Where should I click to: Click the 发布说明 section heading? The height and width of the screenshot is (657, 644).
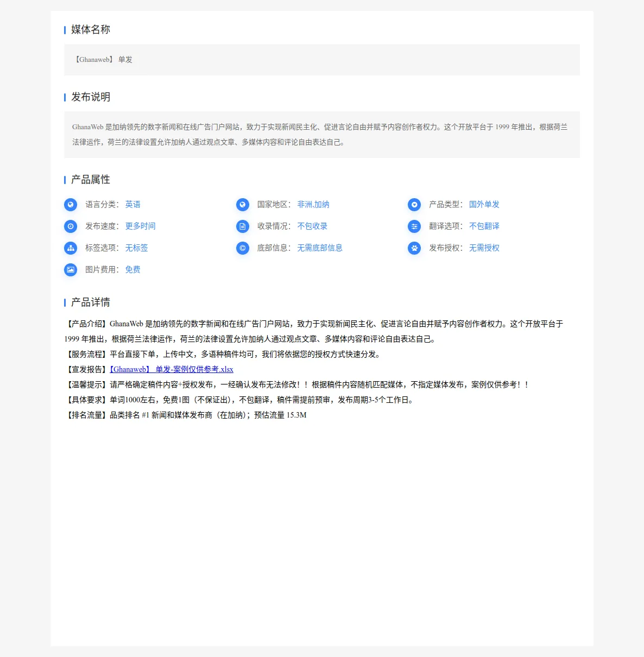[x=91, y=97]
